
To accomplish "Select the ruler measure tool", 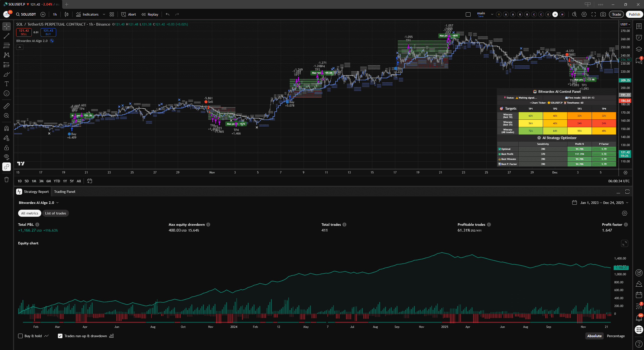I will [x=7, y=106].
